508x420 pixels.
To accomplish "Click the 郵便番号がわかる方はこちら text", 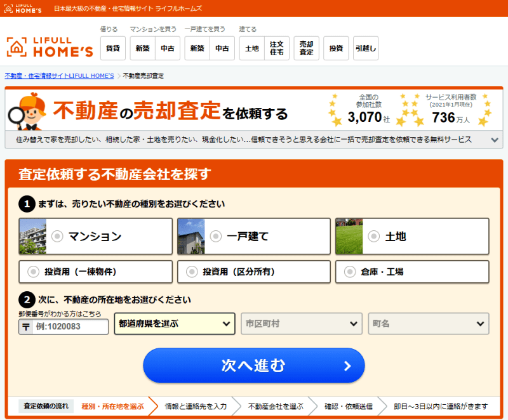I will point(60,314).
